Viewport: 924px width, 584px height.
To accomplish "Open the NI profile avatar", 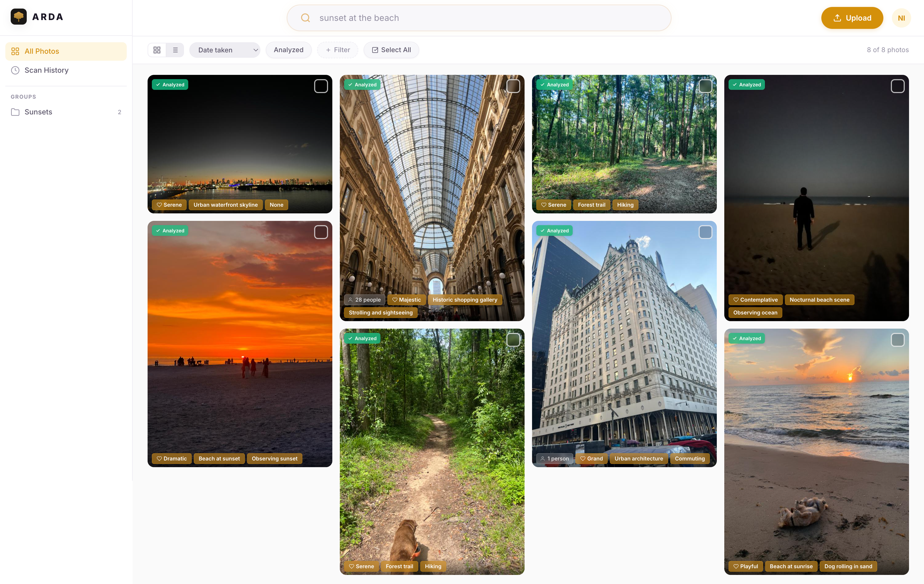I will pos(901,18).
